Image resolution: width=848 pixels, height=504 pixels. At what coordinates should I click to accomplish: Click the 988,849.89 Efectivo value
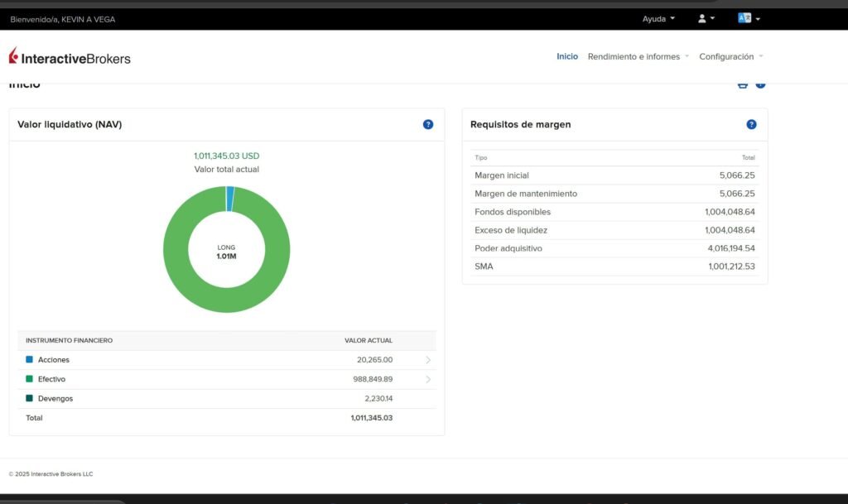tap(373, 379)
